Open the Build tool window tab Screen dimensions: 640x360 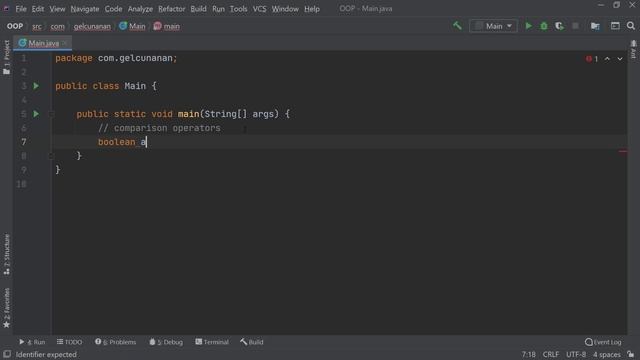[x=252, y=342]
